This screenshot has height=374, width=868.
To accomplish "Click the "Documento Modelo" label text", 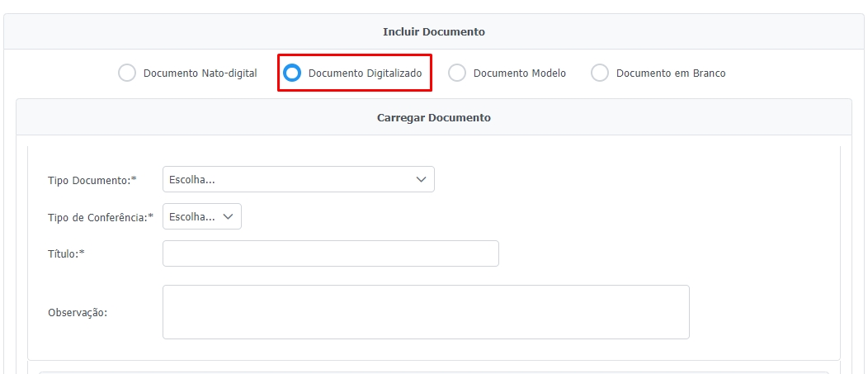I will pos(519,73).
